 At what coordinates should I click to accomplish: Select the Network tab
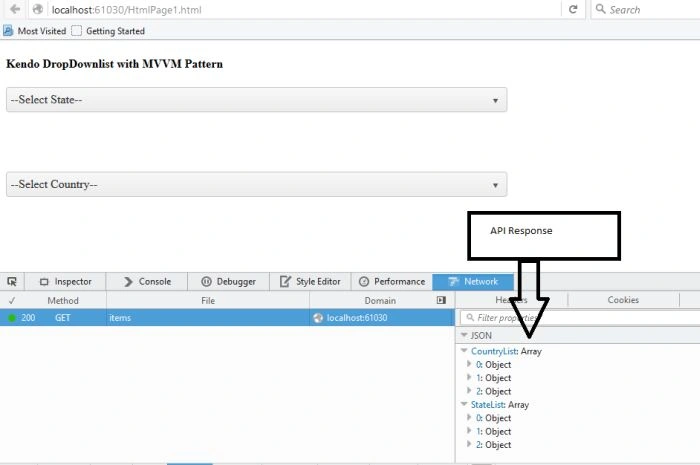pyautogui.click(x=473, y=282)
